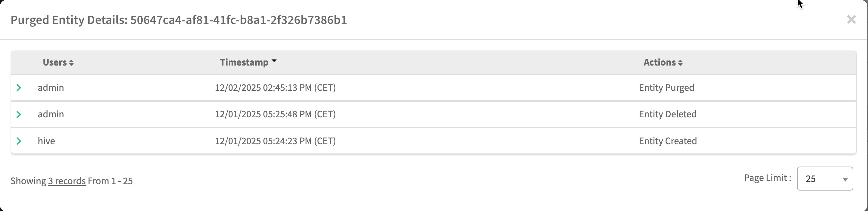Expand the Entity Deleted audit row
The width and height of the screenshot is (868, 211).
coord(19,114)
